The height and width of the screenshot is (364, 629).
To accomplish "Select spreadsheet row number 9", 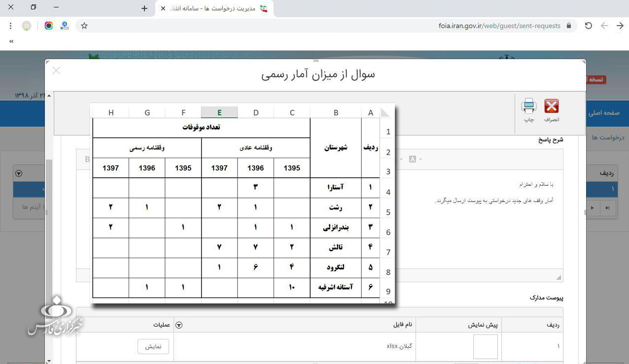I will point(388,292).
